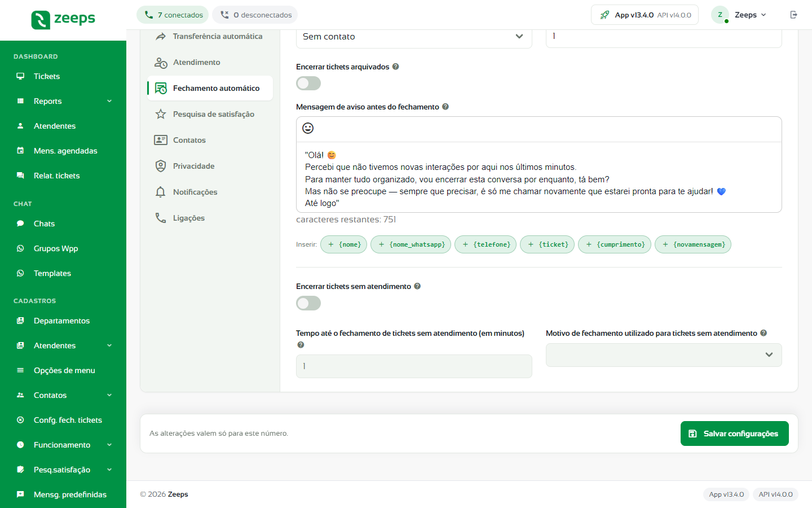812x508 pixels.
Task: Open the Zeeps user account dropdown
Action: (740, 15)
